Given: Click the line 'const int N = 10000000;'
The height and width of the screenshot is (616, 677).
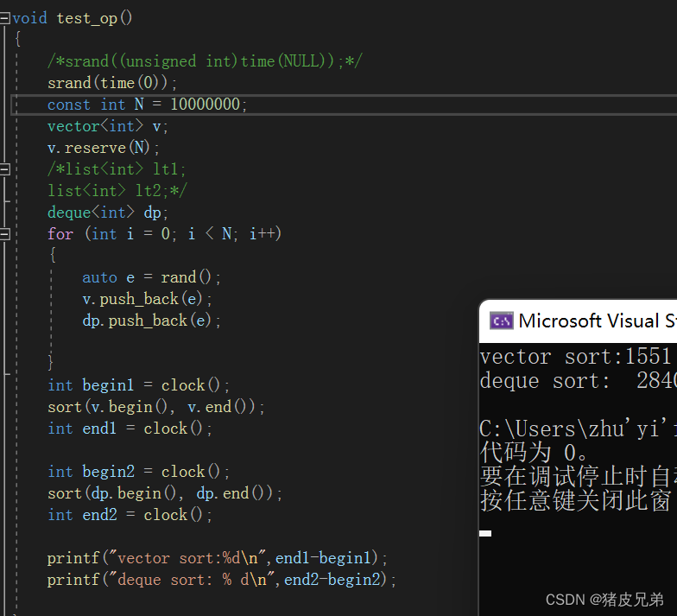Looking at the screenshot, I should click(x=147, y=105).
